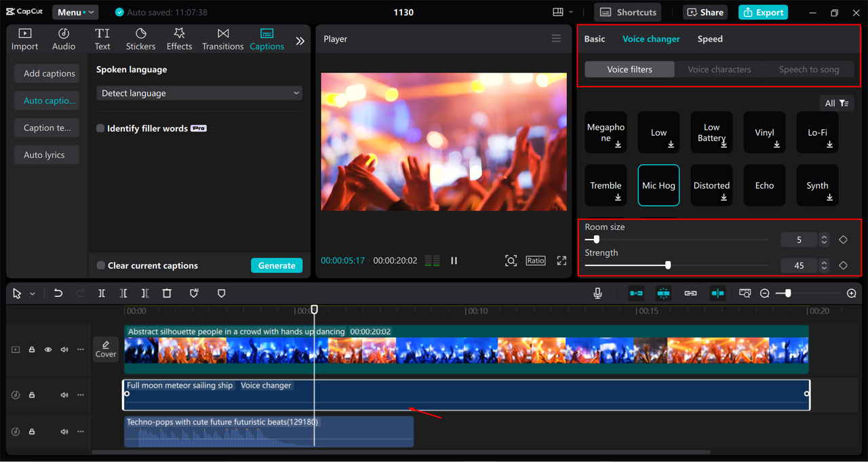Screen dimensions: 868x462
Task: Select Auto lyrics in sidebar
Action: pyautogui.click(x=47, y=155)
